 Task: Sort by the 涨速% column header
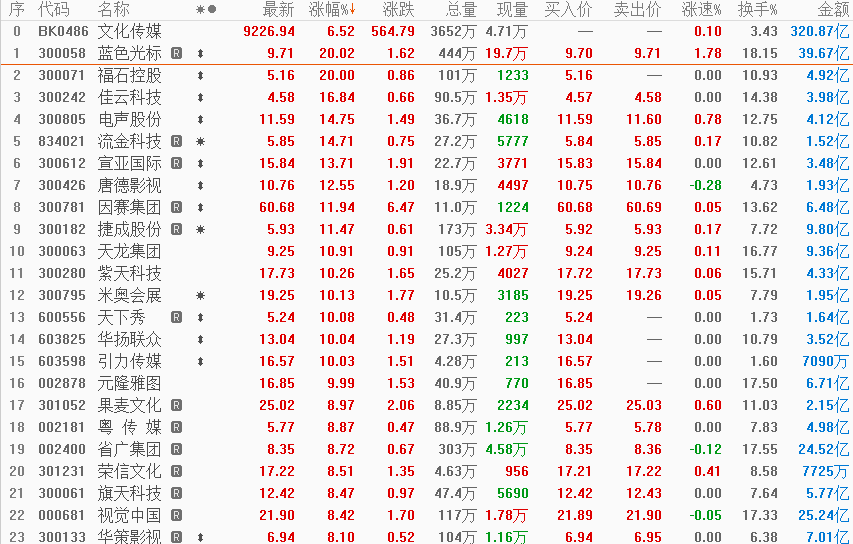701,9
